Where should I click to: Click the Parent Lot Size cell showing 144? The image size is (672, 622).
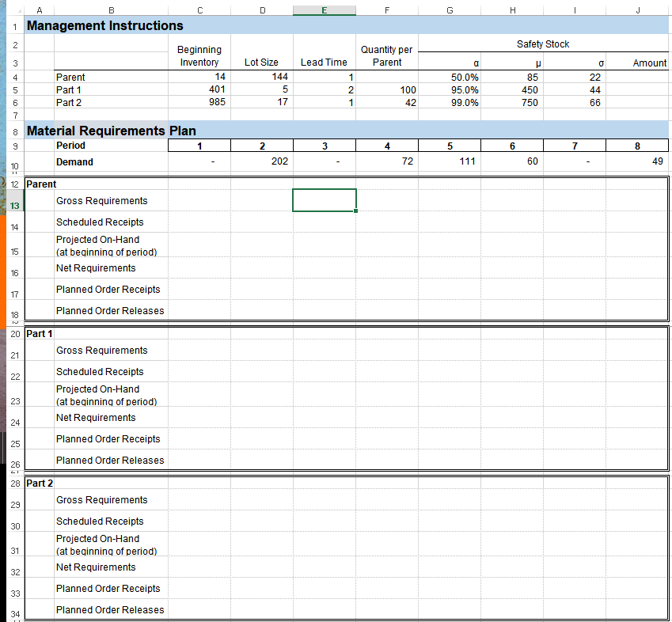(262, 77)
